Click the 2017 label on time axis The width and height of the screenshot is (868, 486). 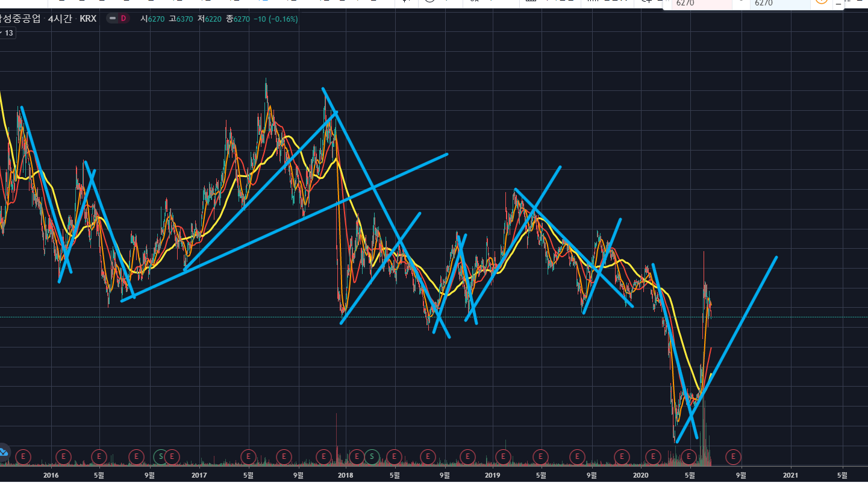[199, 475]
